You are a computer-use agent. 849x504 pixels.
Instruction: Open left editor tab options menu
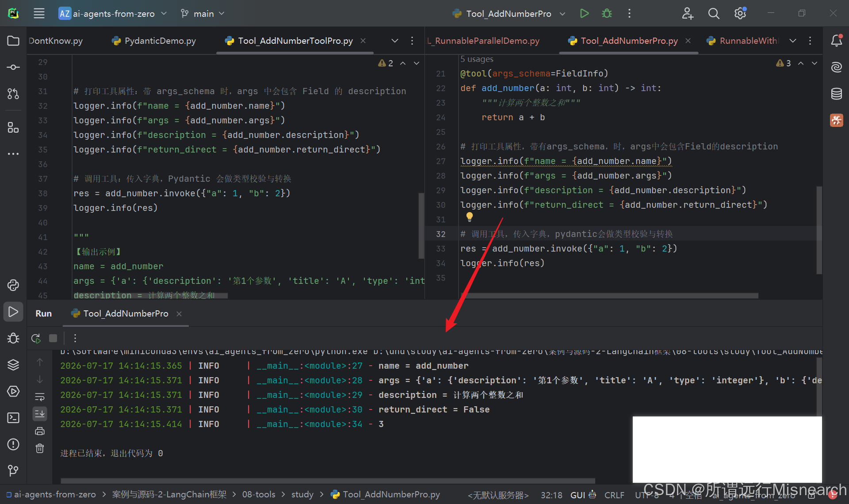click(412, 41)
